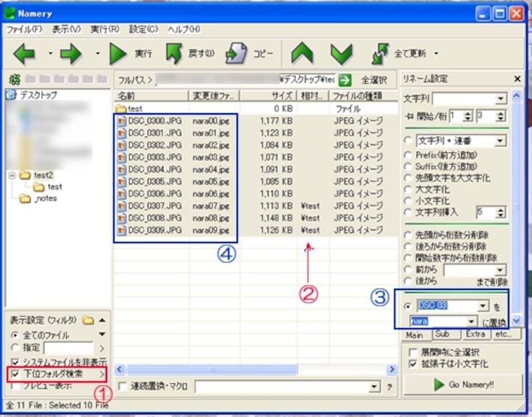Viewport: 532px width, 417px height.
Task: Open the nara replacement dropdown
Action: [471, 321]
